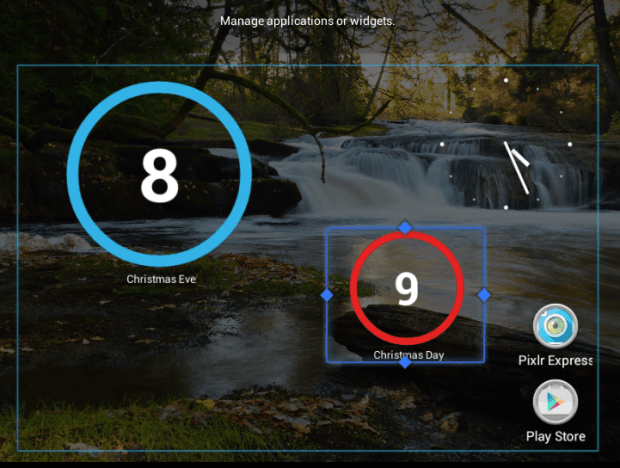Tap the top hour dot on the clock

tap(506, 79)
